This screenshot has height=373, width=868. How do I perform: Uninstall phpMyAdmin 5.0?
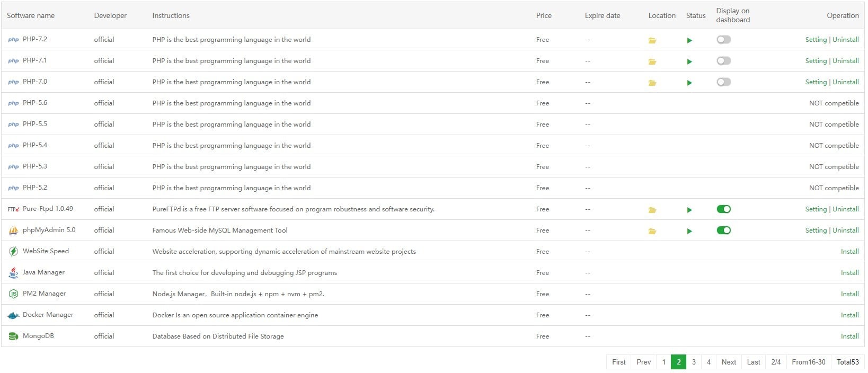[x=846, y=230]
